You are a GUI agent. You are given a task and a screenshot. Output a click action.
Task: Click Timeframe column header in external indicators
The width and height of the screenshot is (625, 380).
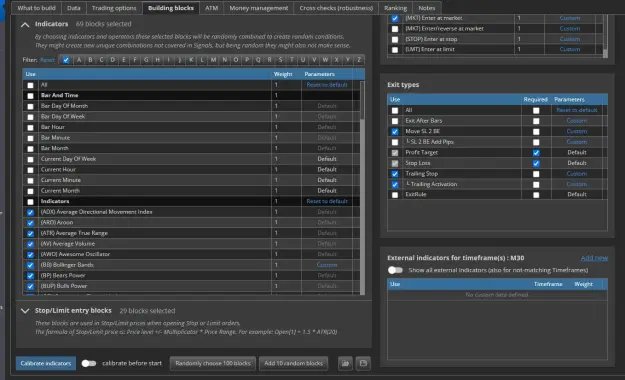548,284
